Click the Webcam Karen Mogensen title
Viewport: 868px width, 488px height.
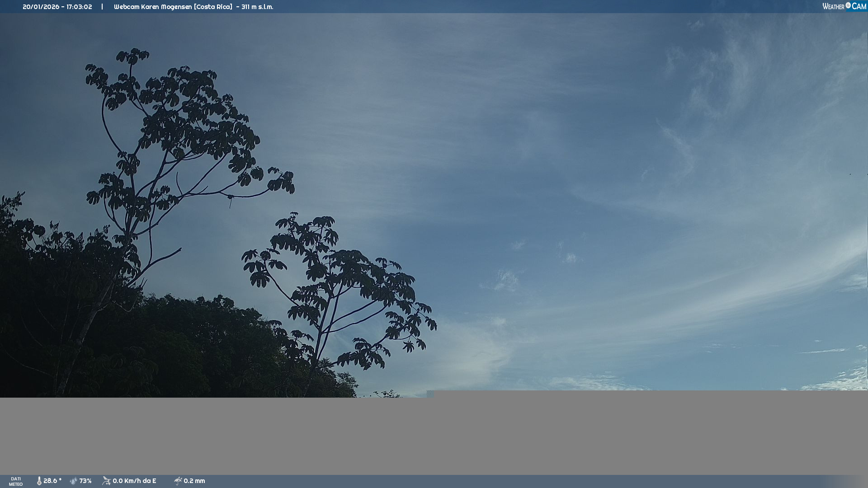(x=153, y=7)
